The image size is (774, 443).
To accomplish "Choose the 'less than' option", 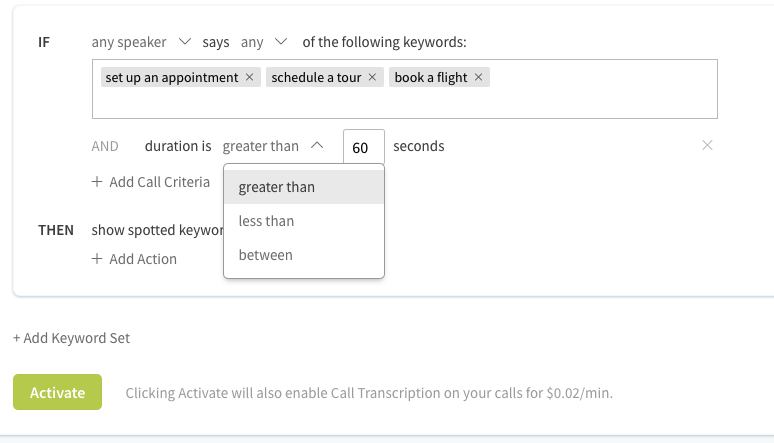I will (x=304, y=221).
